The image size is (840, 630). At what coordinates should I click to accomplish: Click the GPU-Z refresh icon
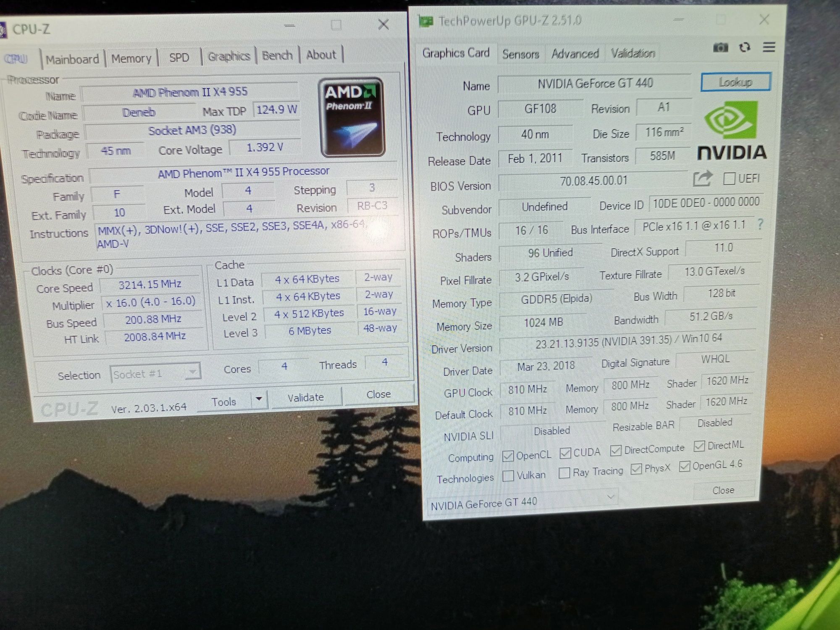click(x=745, y=47)
